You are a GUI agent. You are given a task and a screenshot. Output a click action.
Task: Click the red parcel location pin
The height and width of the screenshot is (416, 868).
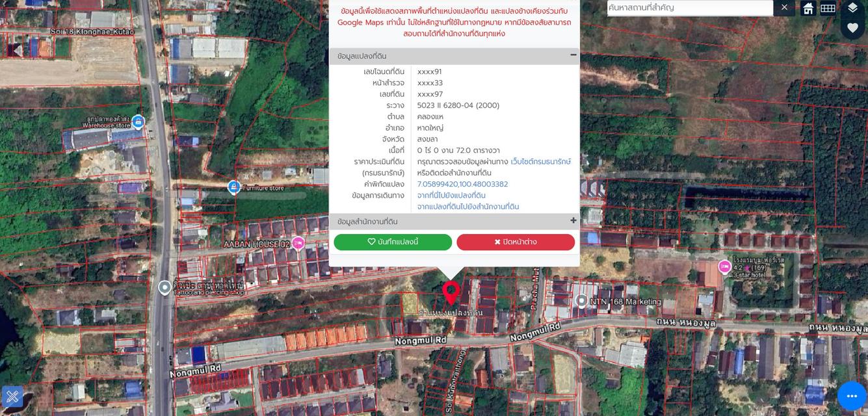coord(451,292)
